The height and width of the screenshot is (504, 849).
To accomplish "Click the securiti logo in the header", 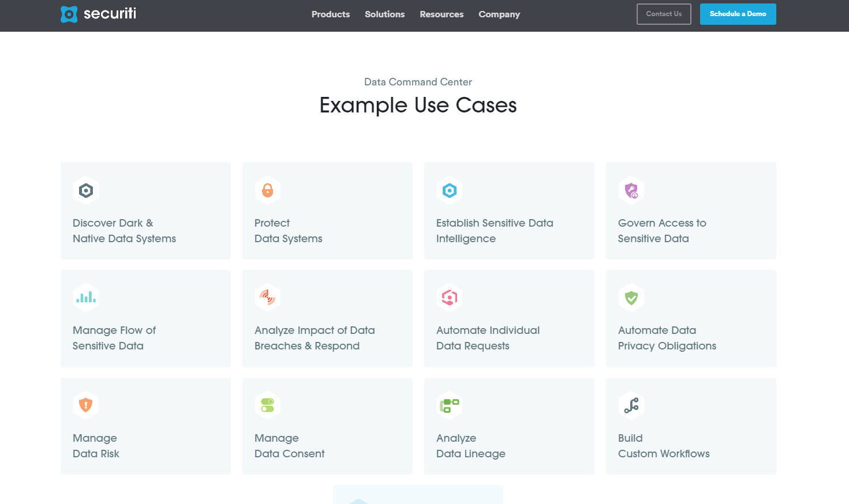I will click(x=98, y=14).
